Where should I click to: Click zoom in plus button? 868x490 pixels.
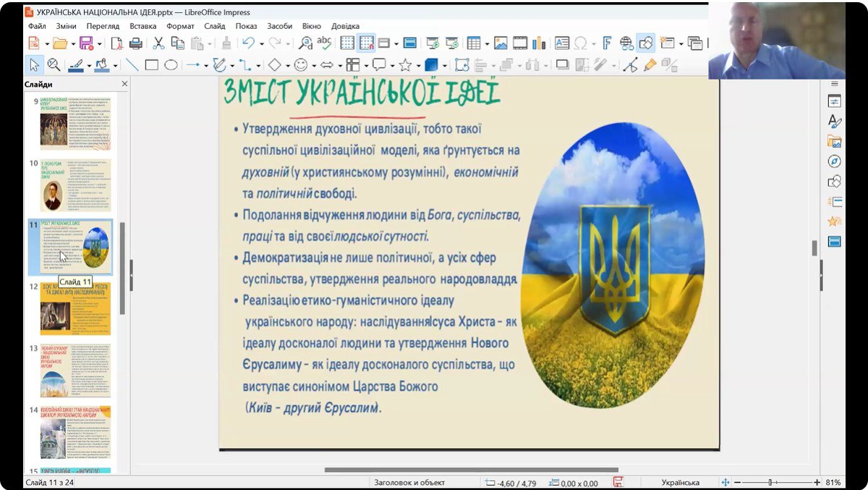[817, 482]
